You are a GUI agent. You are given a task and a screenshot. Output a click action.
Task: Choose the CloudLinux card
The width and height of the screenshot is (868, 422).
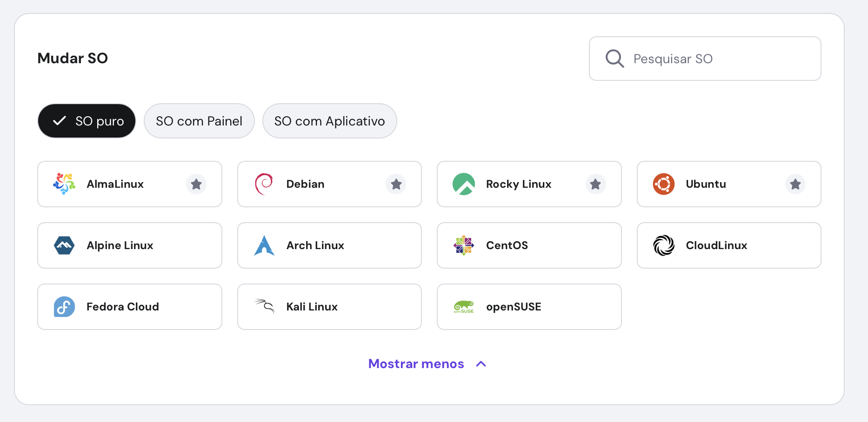click(728, 245)
